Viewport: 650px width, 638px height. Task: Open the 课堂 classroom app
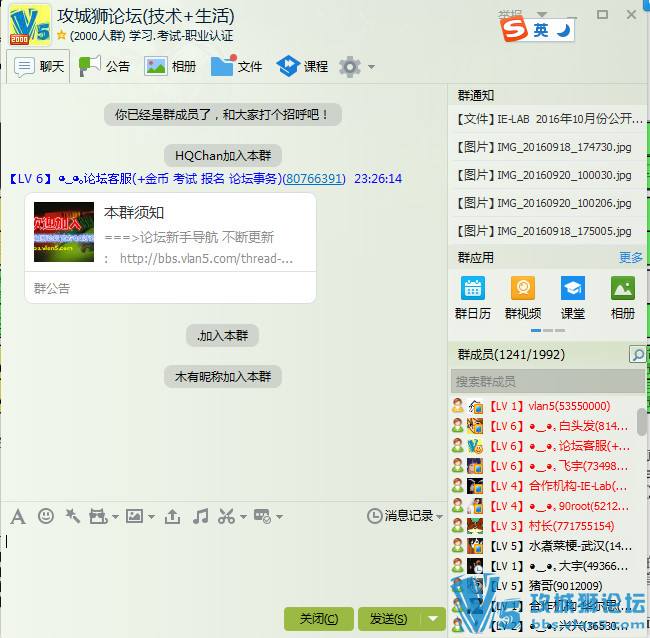[x=572, y=298]
